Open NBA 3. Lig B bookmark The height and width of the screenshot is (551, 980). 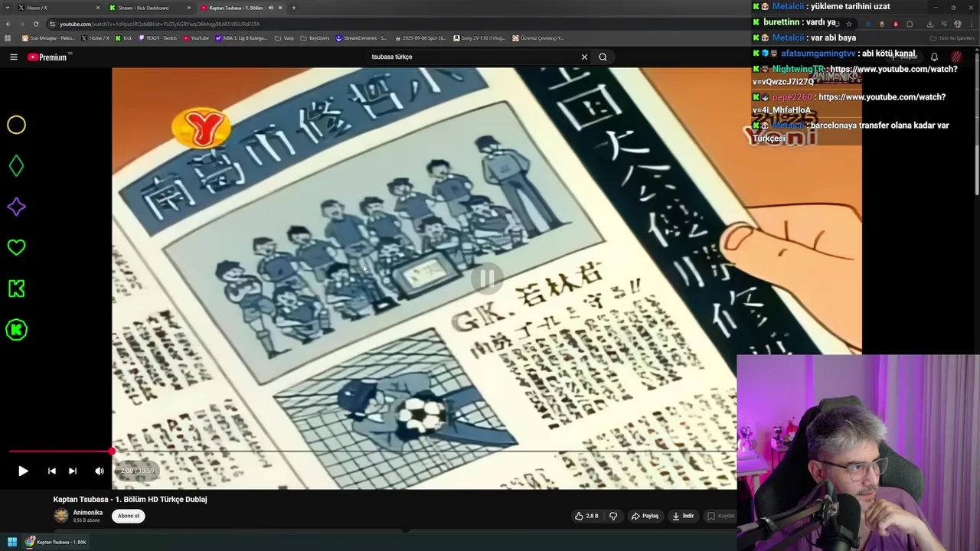pyautogui.click(x=242, y=37)
